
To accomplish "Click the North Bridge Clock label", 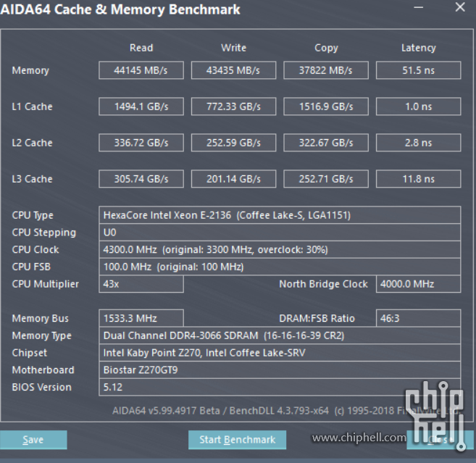I will 323,284.
